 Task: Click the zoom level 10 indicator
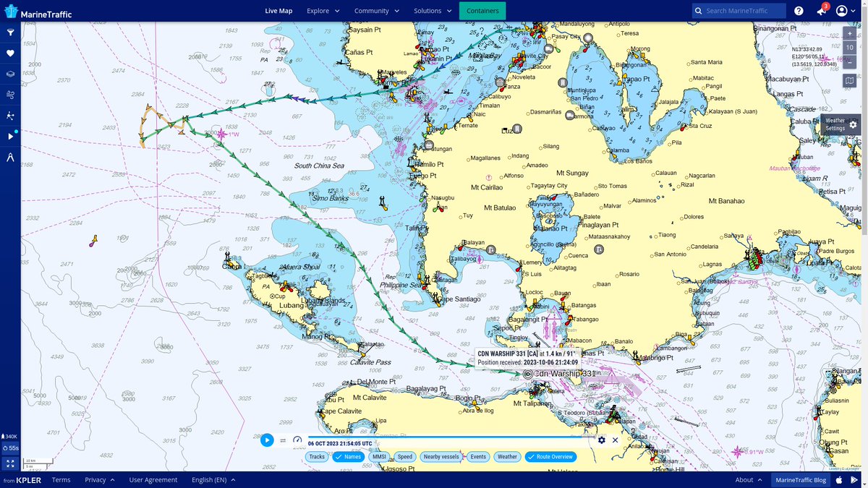[850, 48]
